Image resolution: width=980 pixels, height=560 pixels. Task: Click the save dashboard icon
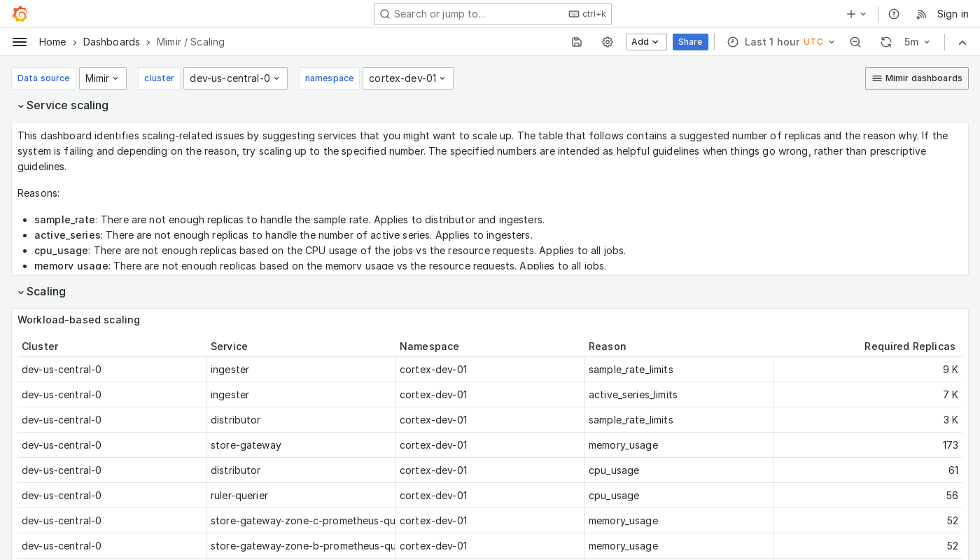[x=577, y=42]
